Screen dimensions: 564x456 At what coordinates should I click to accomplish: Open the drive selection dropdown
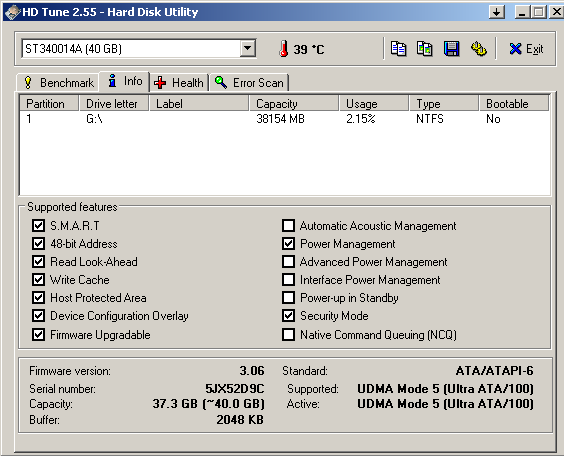click(248, 48)
